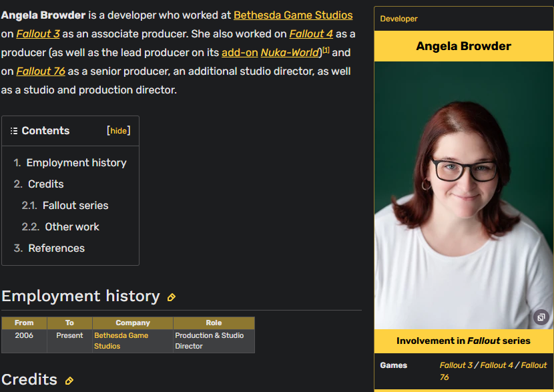Open the Nuka-World link
This screenshot has height=392, width=554.
click(x=290, y=53)
